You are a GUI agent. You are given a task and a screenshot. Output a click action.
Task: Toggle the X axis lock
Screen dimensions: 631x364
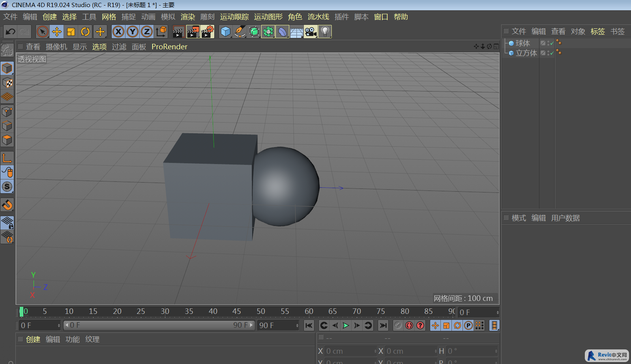pos(118,32)
